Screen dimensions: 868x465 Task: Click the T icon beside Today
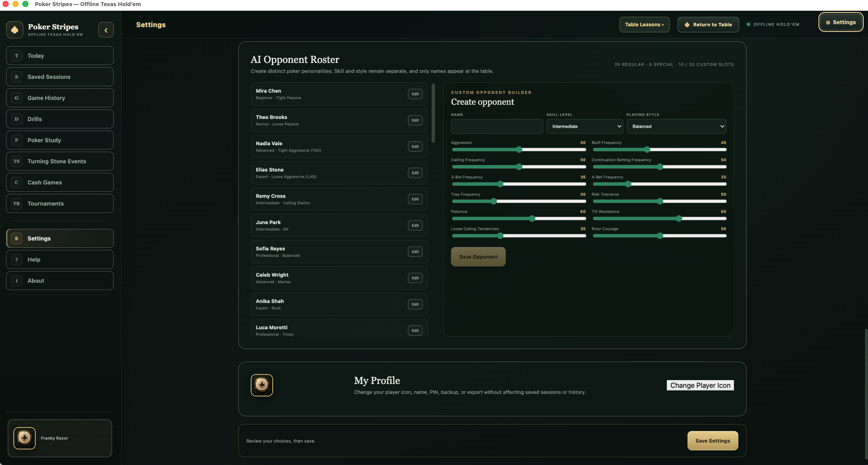16,56
